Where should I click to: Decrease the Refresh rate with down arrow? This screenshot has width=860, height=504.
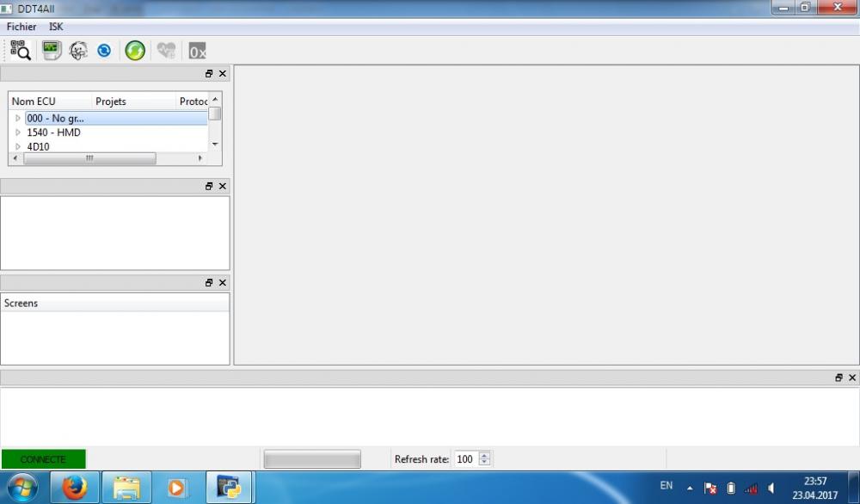[x=484, y=463]
